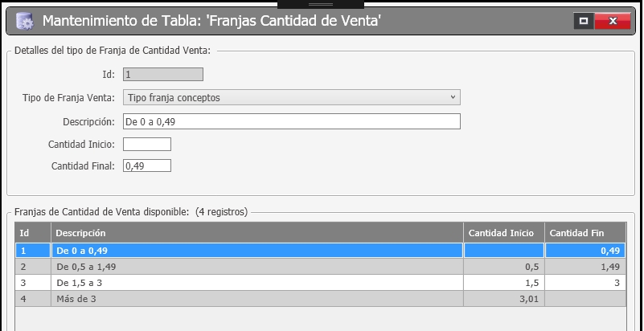Image resolution: width=644 pixels, height=331 pixels.
Task: Click the Cantidad Inicio column header
Action: pos(504,233)
